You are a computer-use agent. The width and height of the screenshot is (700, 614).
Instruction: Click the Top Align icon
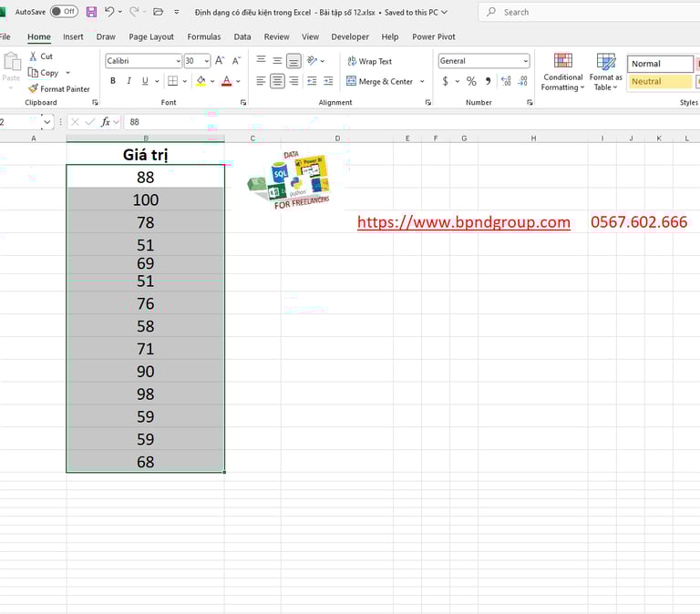coord(262,60)
